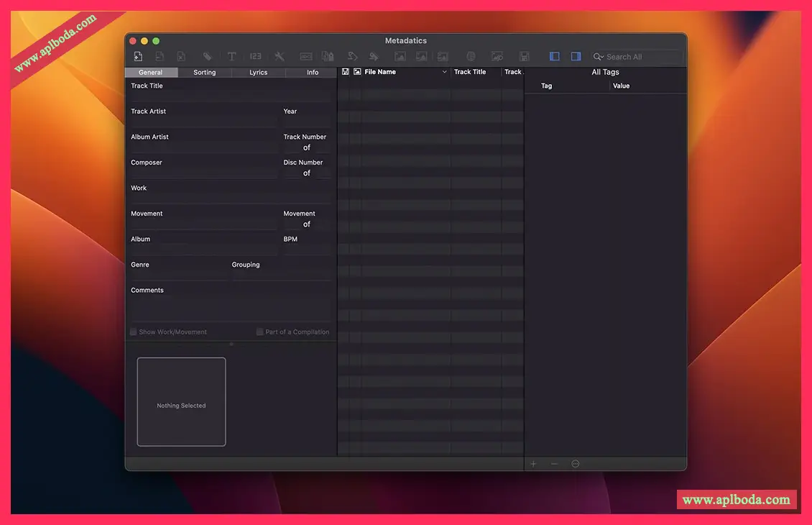Switch to the Lyrics tab
The height and width of the screenshot is (525, 812).
pos(258,73)
